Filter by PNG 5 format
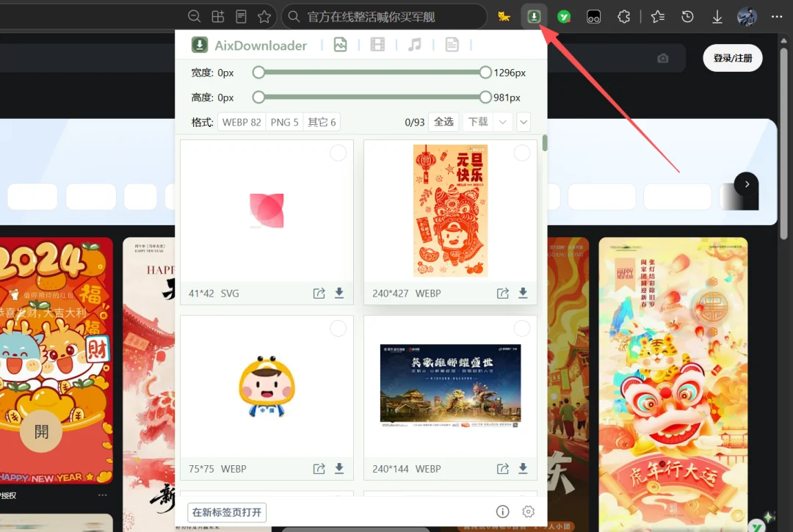The width and height of the screenshot is (793, 532). 284,123
